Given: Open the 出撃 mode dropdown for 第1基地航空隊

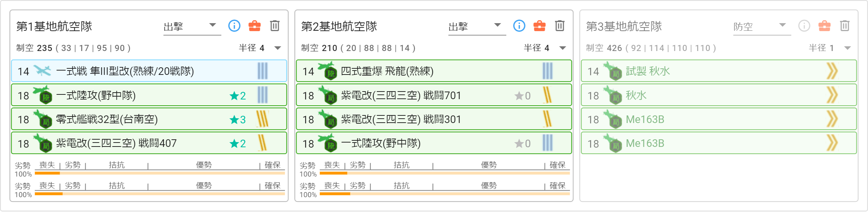Looking at the screenshot, I should (x=192, y=26).
